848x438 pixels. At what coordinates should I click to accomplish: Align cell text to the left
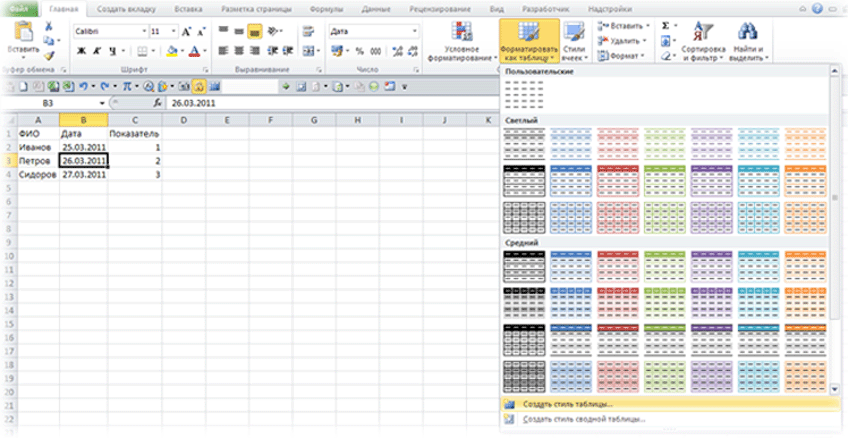223,51
